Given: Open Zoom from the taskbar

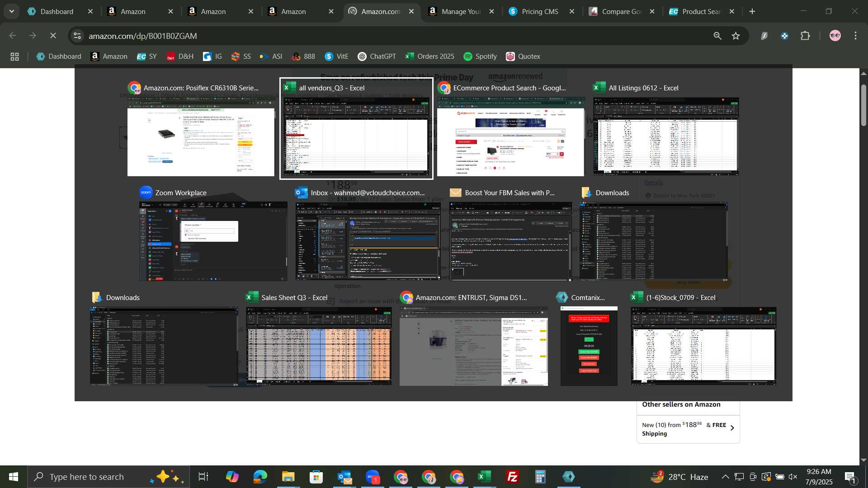Looking at the screenshot, I should coord(373,477).
